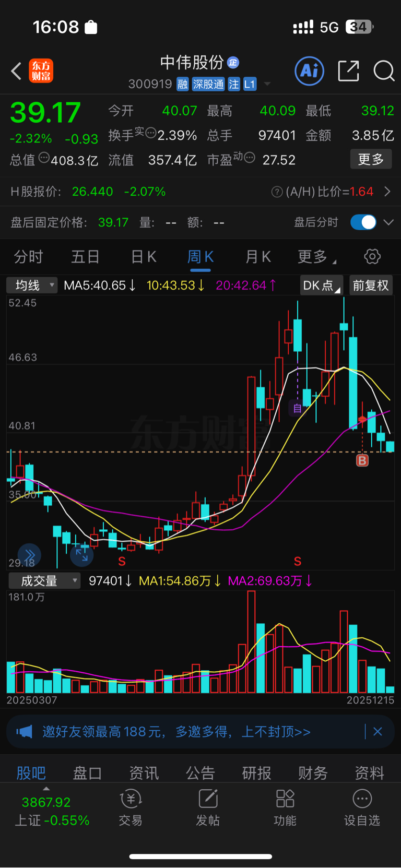Tap the 20251215 end date label

tap(371, 700)
